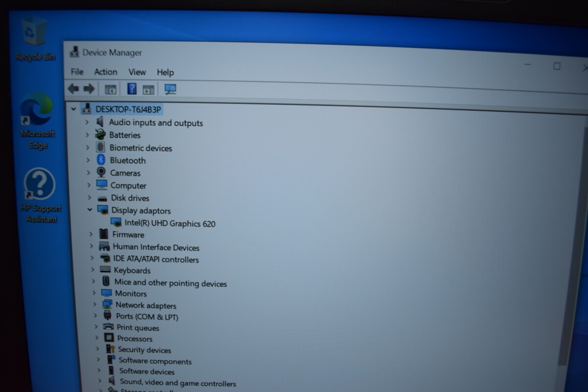Open the View menu
The image size is (588, 392).
pos(137,72)
